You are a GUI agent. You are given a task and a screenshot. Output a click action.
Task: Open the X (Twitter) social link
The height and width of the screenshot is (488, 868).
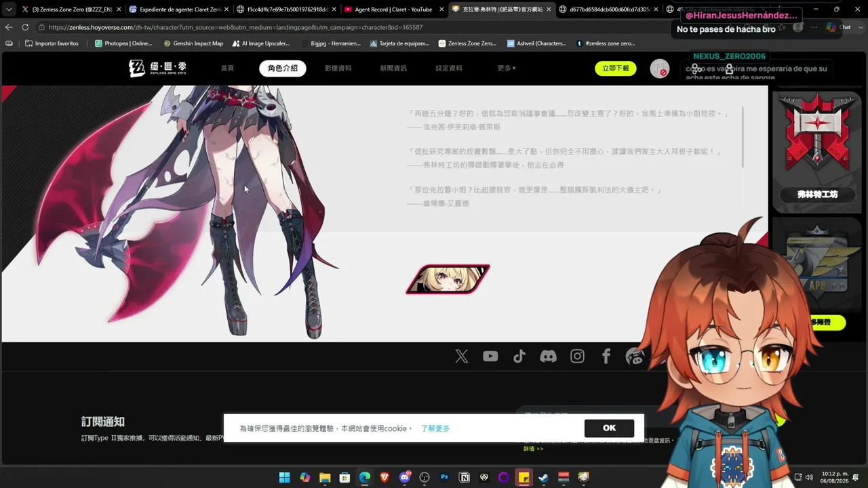[x=462, y=357]
